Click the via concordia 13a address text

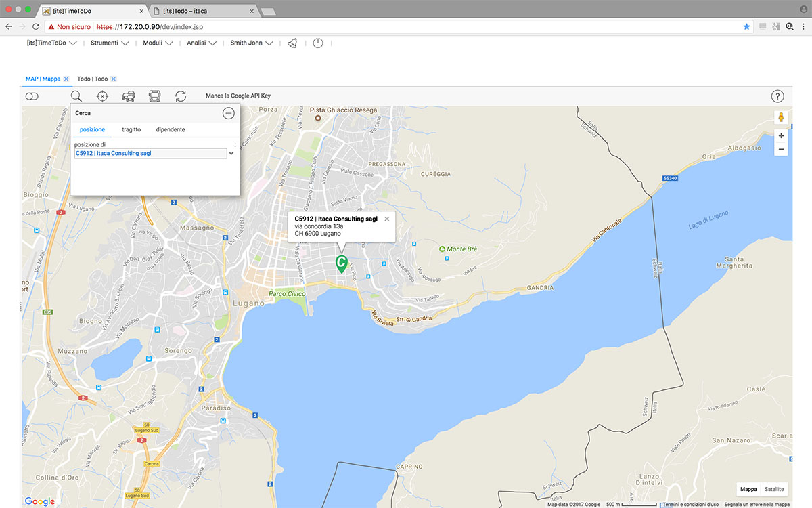319,226
